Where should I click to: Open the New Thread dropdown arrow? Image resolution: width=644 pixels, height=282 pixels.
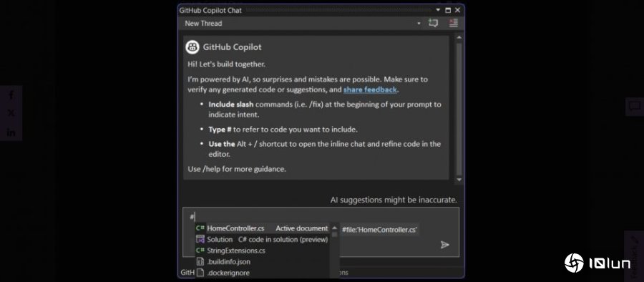click(419, 24)
